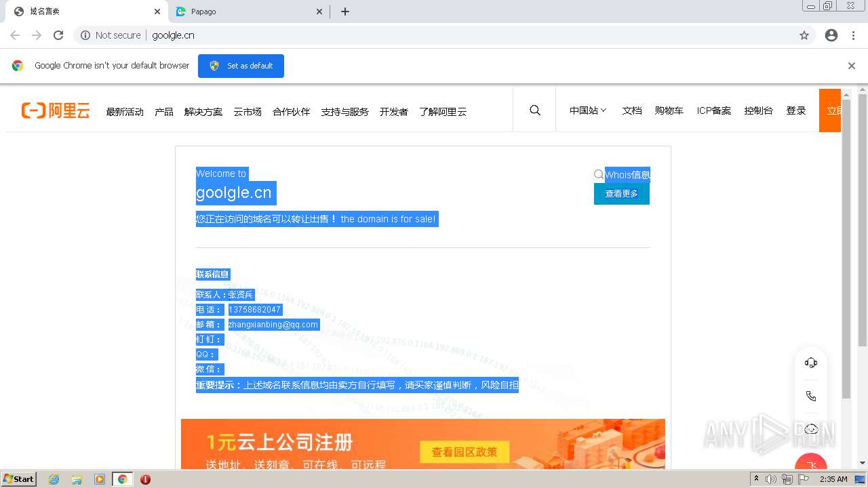The height and width of the screenshot is (488, 868).
Task: Click the goolgle.cn heading text
Action: [x=234, y=193]
